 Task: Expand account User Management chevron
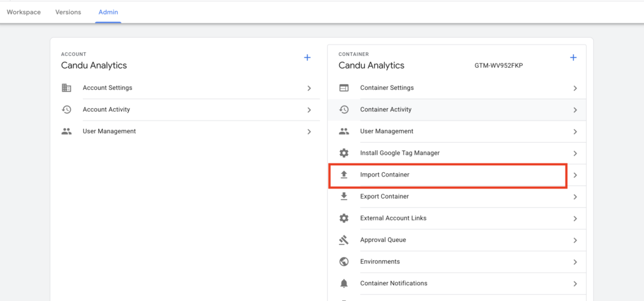pyautogui.click(x=309, y=132)
